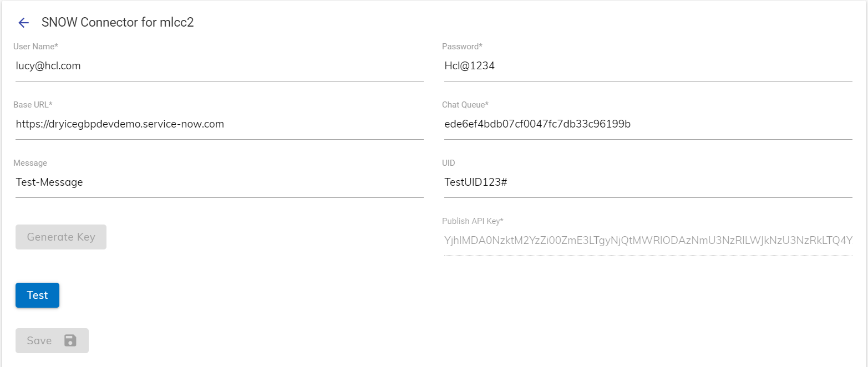The height and width of the screenshot is (367, 868).
Task: Click the Publish API Key label
Action: [472, 221]
